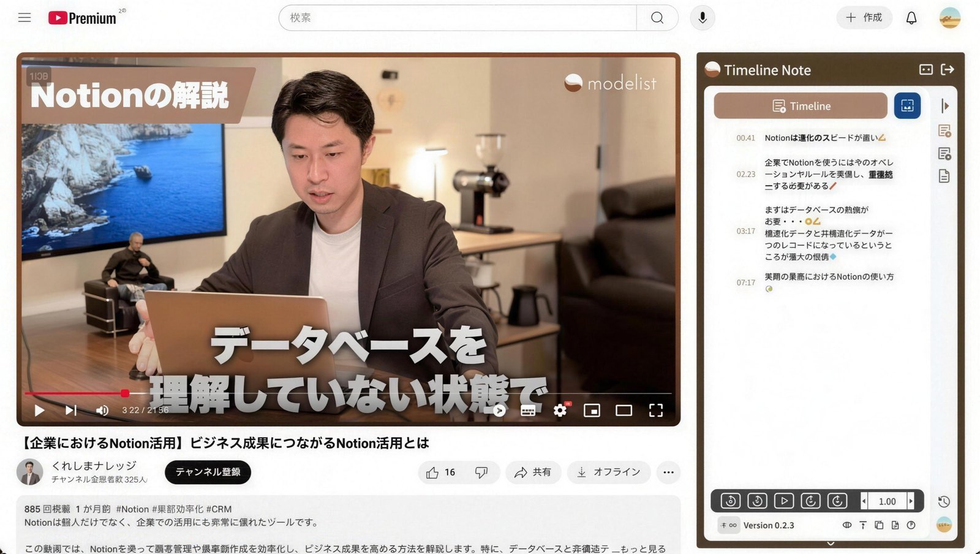Open the video player settings gear
Image resolution: width=980 pixels, height=554 pixels.
pyautogui.click(x=560, y=410)
